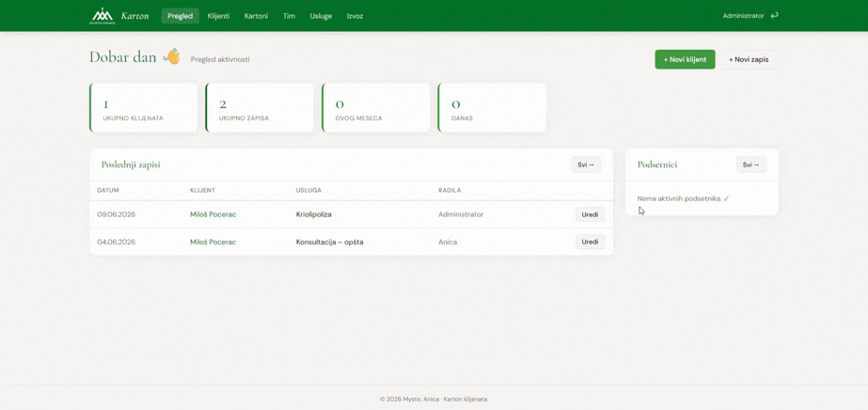Click Administrator in the Radila column
Image resolution: width=868 pixels, height=410 pixels.
pyautogui.click(x=461, y=214)
